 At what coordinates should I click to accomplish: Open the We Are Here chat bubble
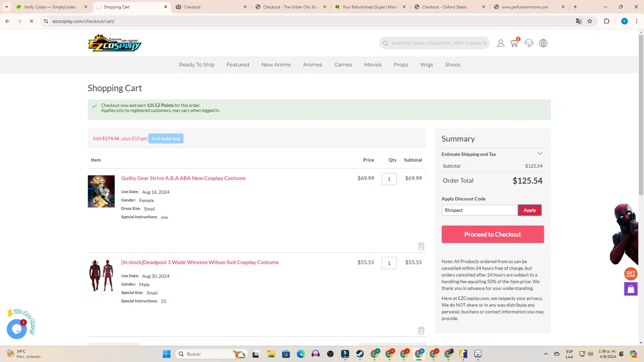(x=17, y=329)
